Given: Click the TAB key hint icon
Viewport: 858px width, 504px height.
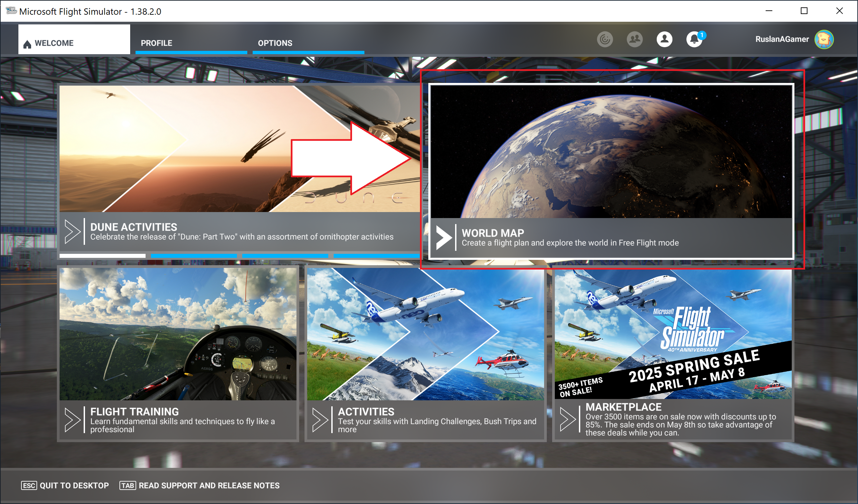Looking at the screenshot, I should (128, 485).
